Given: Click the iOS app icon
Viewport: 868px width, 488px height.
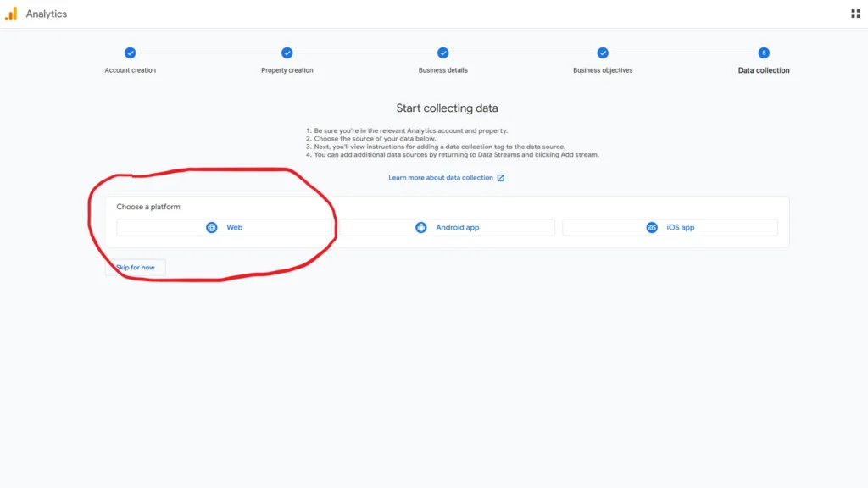Looking at the screenshot, I should click(x=651, y=227).
